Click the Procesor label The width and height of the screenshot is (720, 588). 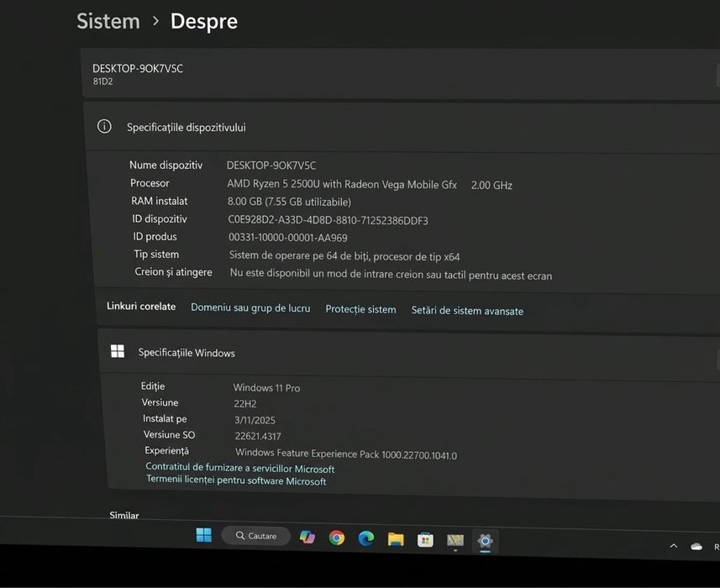coord(150,183)
